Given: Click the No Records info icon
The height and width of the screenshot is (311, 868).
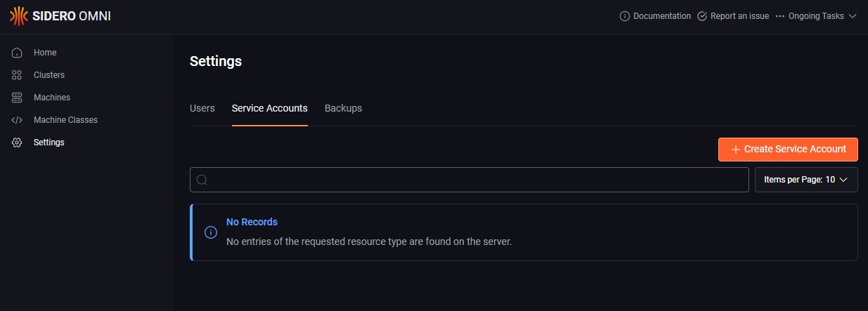Looking at the screenshot, I should 210,232.
